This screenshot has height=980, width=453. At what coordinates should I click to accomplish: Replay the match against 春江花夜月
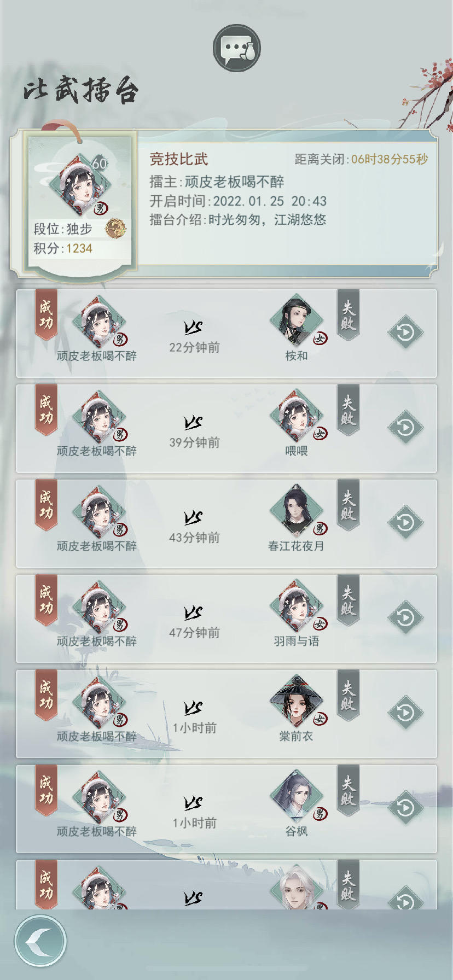405,522
